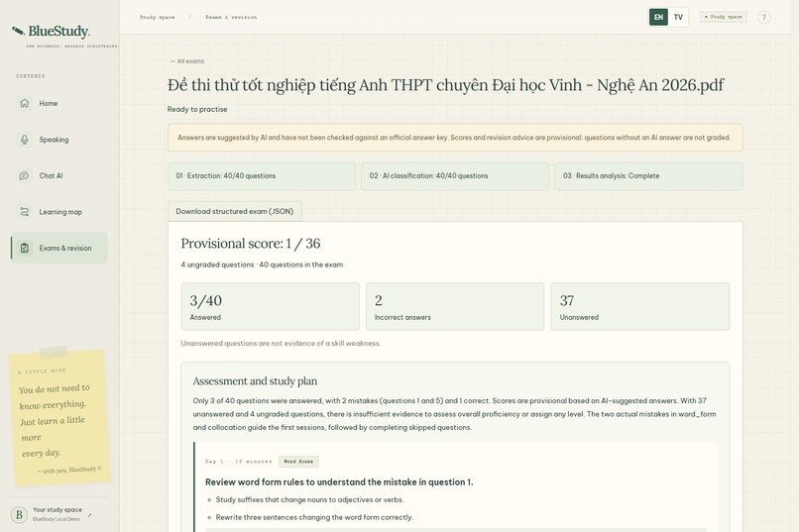This screenshot has height=532, width=799.
Task: Click the Learning map route icon
Action: click(x=25, y=212)
